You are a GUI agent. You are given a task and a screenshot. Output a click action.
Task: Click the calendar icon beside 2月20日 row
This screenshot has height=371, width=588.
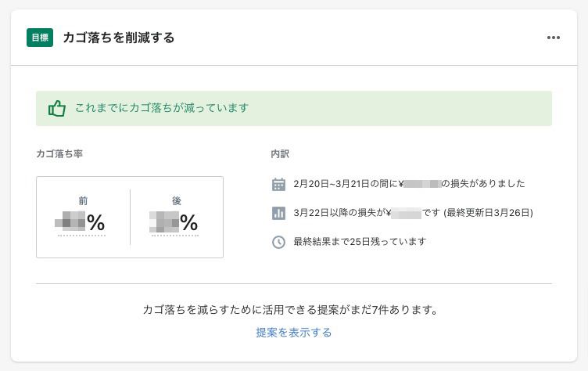point(278,184)
